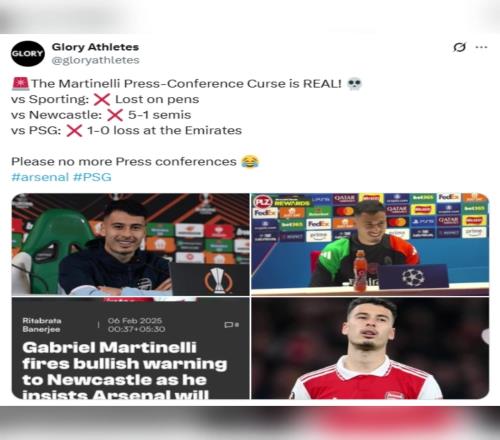Open the Glory Athletes profile avatar
This screenshot has width=500, height=440.
pyautogui.click(x=28, y=54)
